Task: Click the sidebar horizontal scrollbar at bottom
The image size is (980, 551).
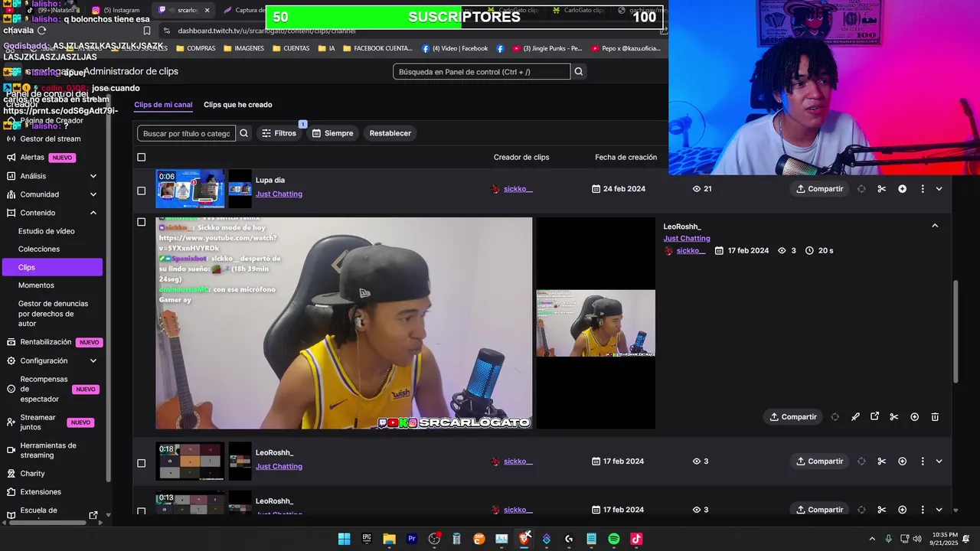Action: (x=46, y=523)
